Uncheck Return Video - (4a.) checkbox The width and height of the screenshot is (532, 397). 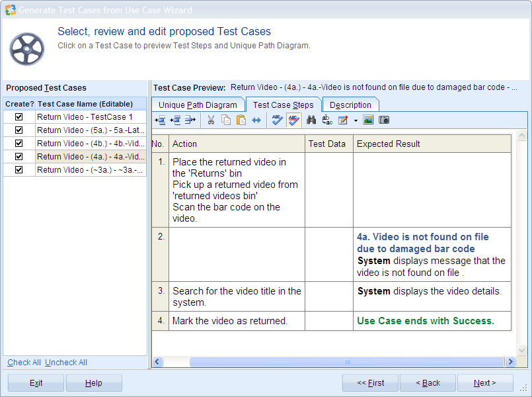point(19,157)
